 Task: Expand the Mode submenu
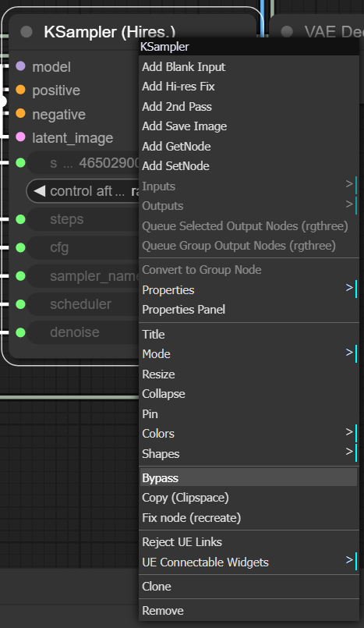[x=249, y=354]
